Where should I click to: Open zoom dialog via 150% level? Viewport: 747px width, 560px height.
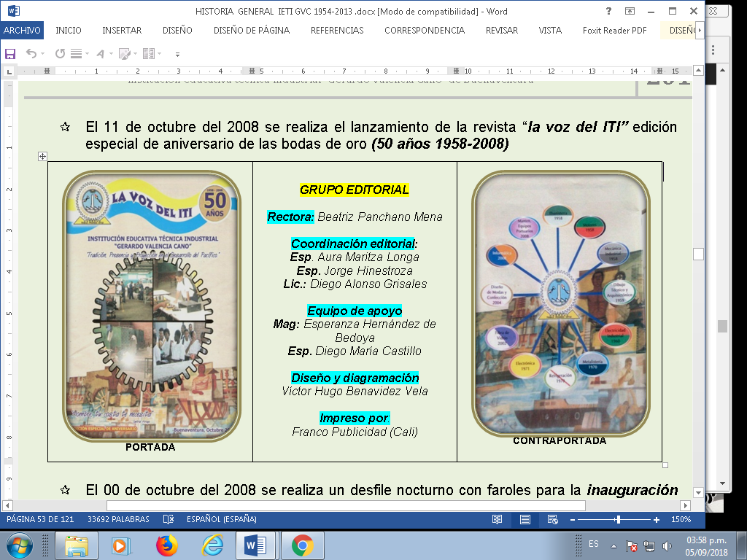[x=681, y=519]
